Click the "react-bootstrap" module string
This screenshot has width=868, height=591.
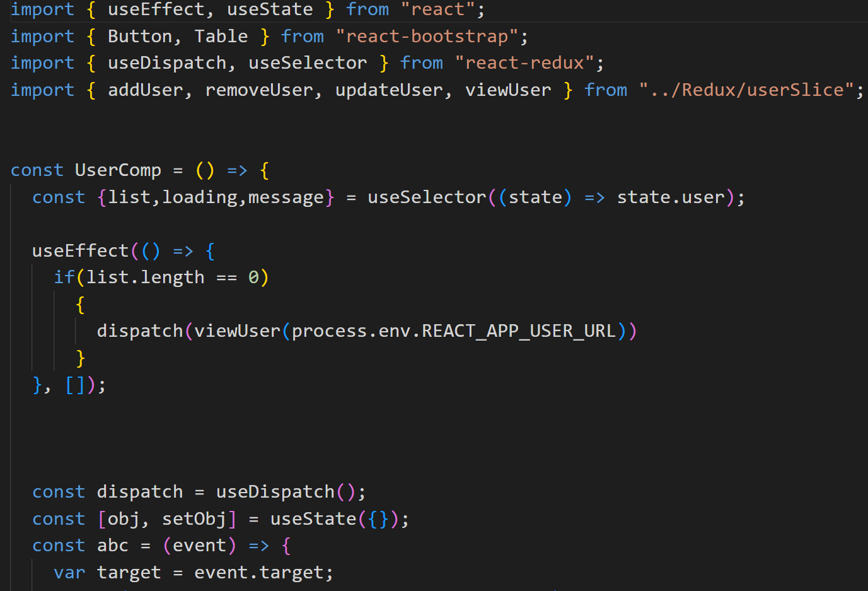427,37
